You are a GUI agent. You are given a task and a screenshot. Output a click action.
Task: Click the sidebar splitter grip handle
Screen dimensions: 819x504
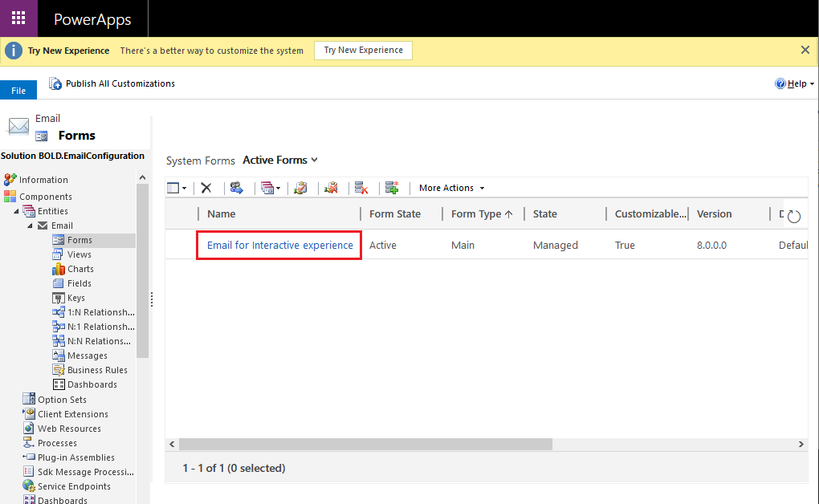(152, 299)
